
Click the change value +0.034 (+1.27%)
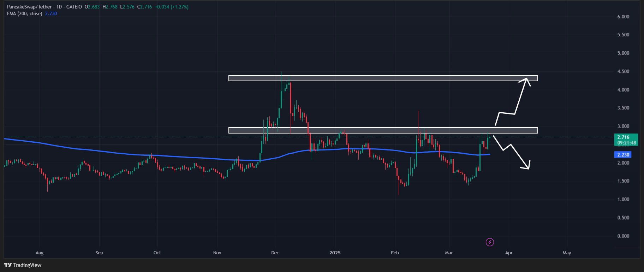coord(172,7)
